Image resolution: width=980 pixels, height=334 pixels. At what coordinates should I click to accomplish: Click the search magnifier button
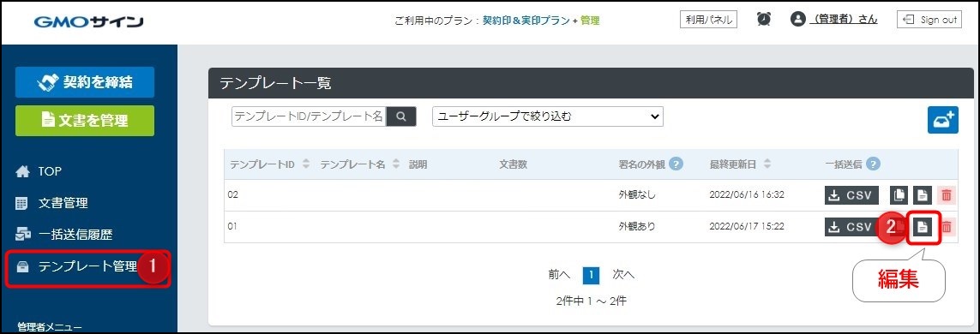[401, 116]
